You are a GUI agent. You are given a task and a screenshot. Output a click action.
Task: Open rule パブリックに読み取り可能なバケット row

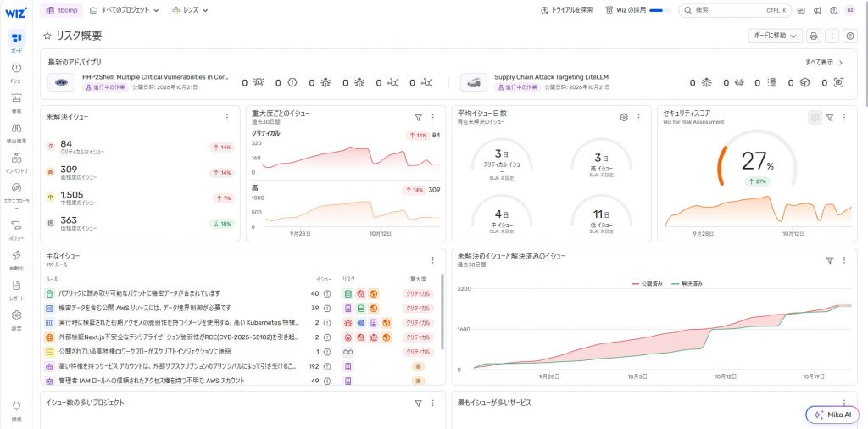pos(241,293)
